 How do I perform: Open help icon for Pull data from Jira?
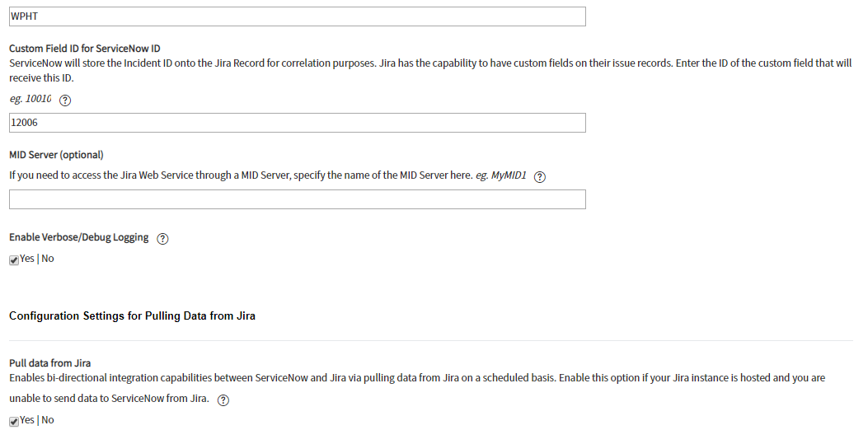pos(223,400)
